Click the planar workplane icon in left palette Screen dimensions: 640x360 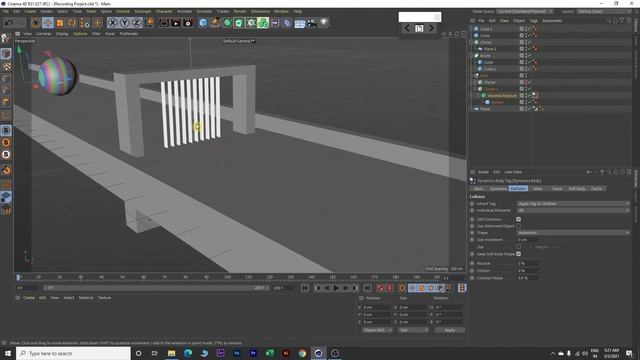6,196
